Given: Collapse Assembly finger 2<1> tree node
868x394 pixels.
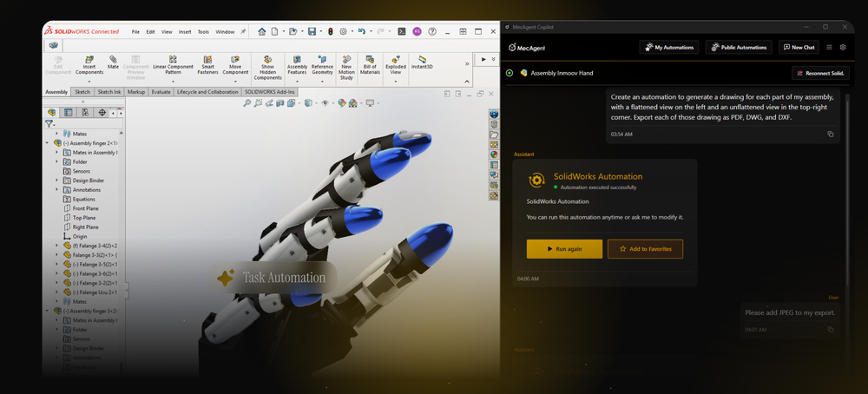Looking at the screenshot, I should (47, 143).
